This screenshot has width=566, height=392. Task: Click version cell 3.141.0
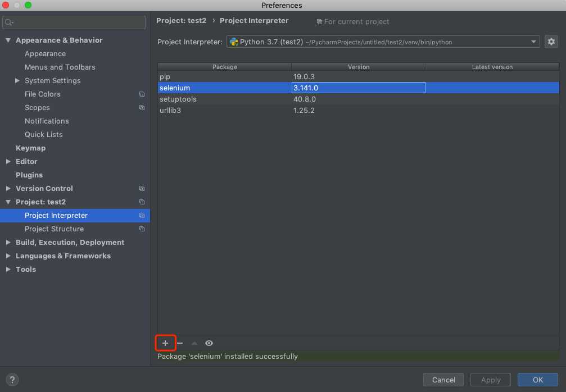click(359, 88)
